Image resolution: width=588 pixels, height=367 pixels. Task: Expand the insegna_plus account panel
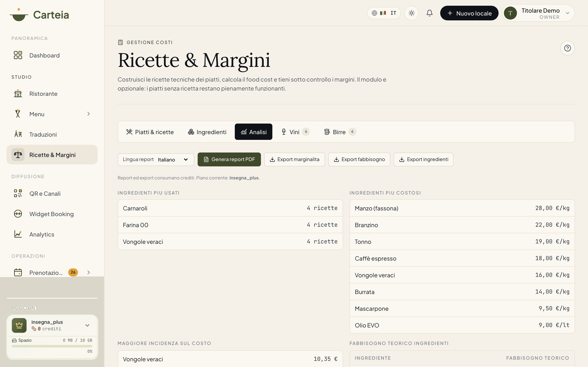(87, 325)
